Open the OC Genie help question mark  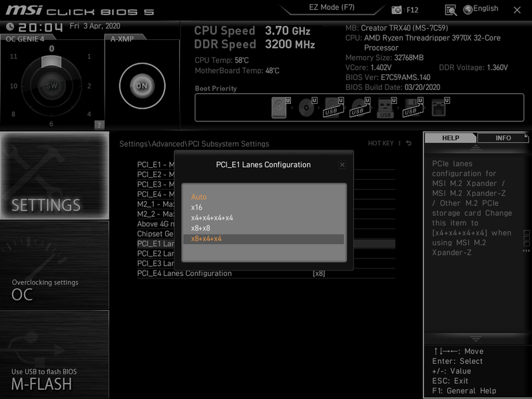(x=99, y=125)
